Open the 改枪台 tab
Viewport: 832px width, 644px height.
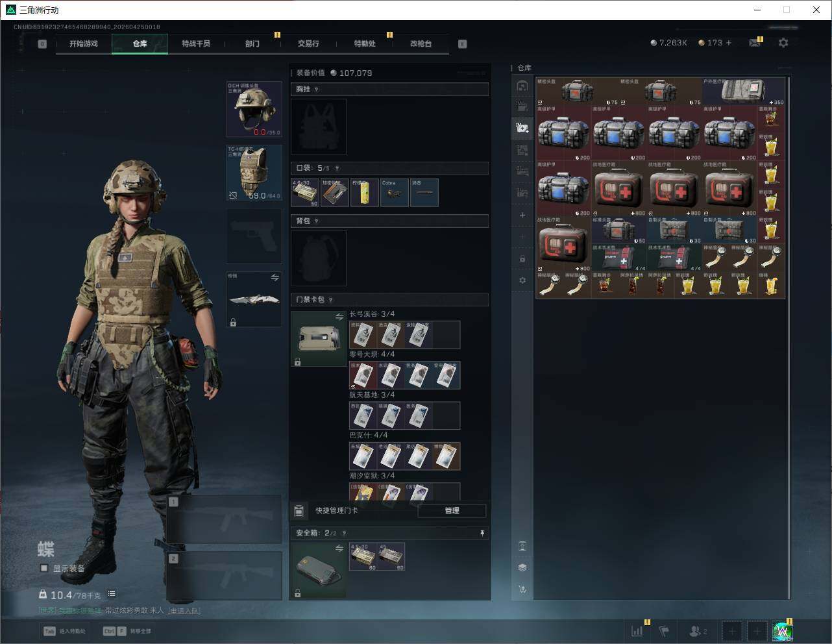[x=421, y=43]
